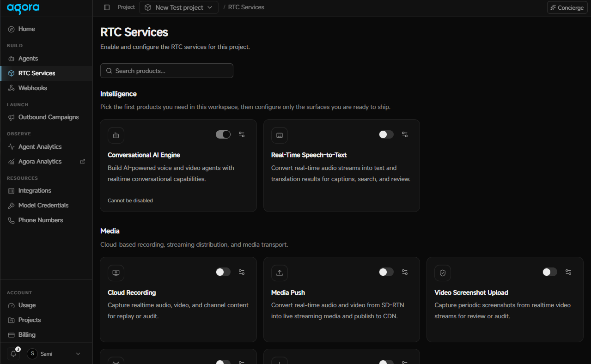Go to Integrations page
591x364 pixels.
[x=46, y=191]
